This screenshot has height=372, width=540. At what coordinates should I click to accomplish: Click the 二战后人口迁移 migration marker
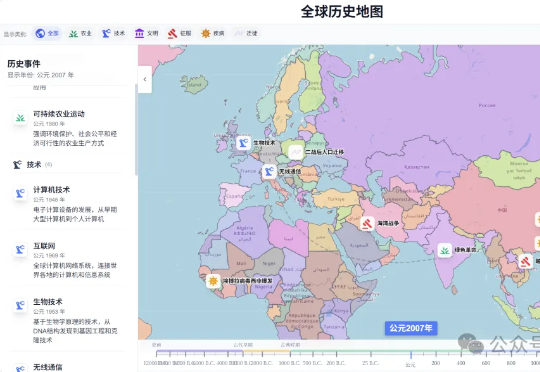click(x=295, y=152)
